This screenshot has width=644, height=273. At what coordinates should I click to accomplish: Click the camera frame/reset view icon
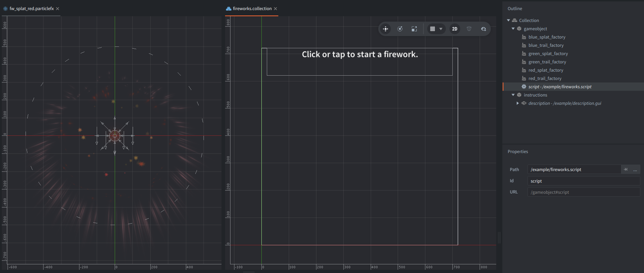click(x=483, y=29)
